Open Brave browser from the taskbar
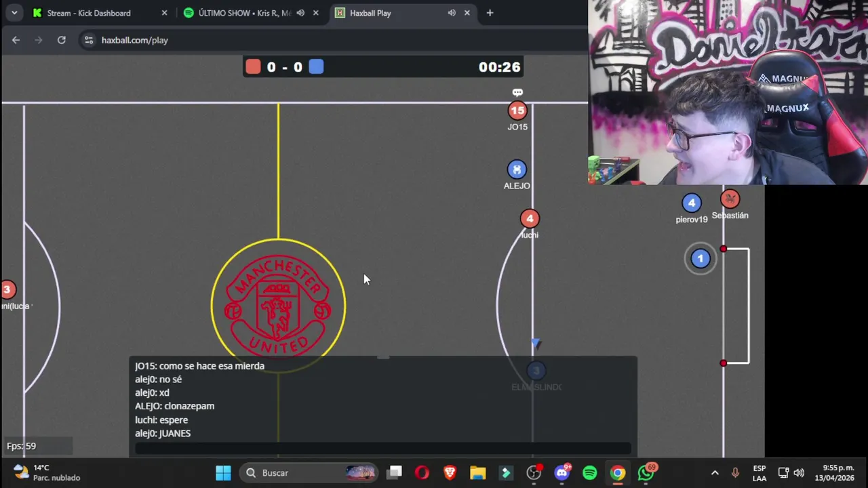 [450, 472]
